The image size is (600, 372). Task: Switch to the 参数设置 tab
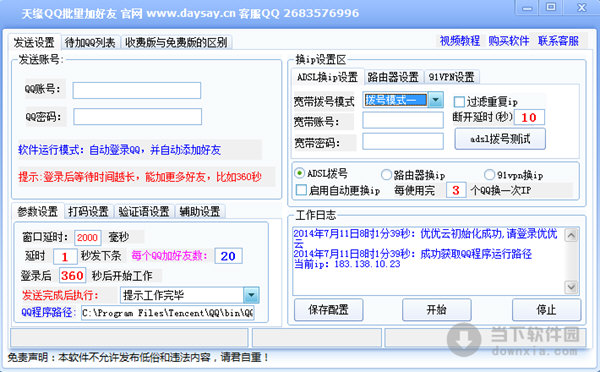point(38,211)
